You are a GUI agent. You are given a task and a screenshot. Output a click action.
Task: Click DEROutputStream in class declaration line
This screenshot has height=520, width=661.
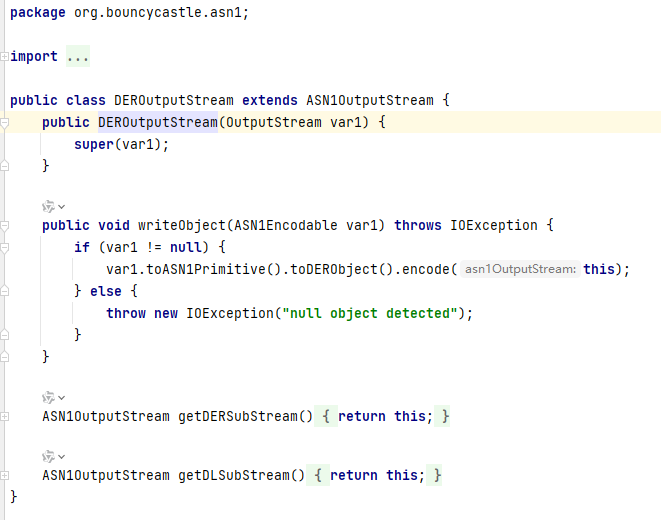[x=174, y=101]
